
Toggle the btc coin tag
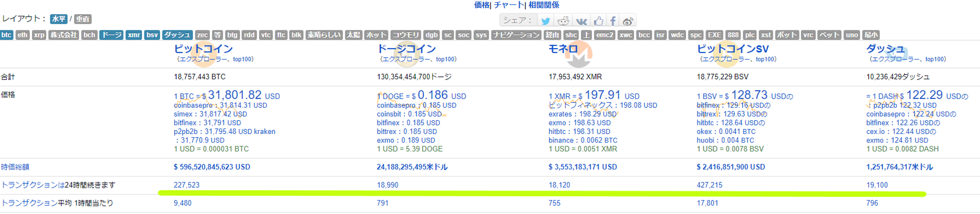6,35
